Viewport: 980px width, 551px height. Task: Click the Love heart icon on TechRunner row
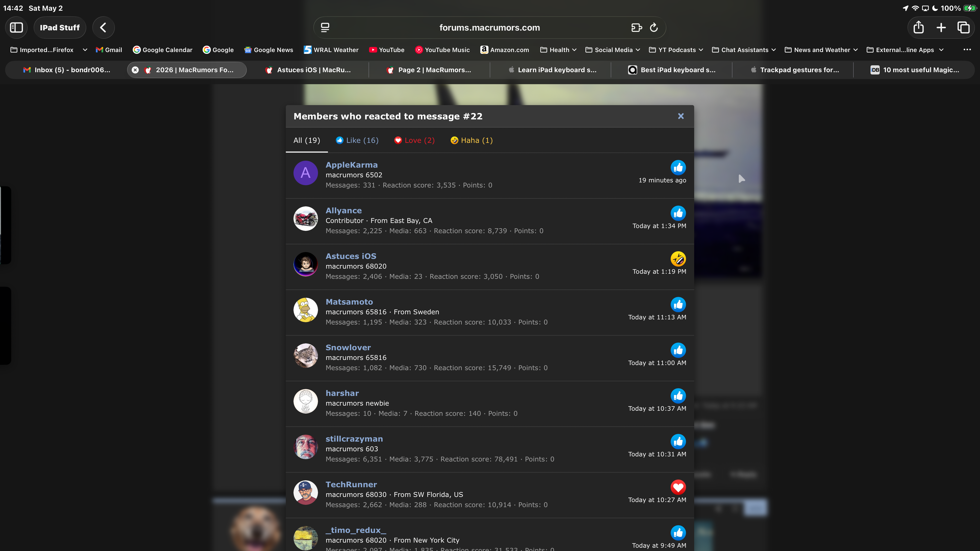tap(678, 487)
